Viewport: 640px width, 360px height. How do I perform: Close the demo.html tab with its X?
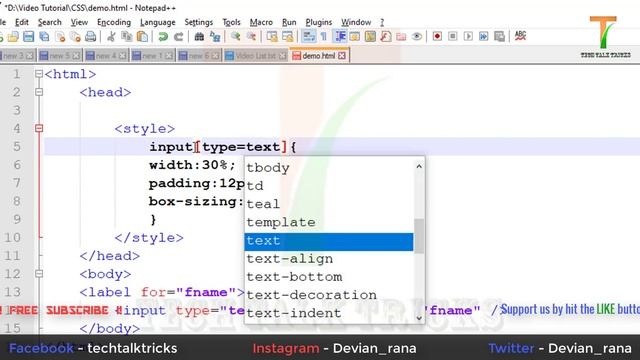pos(342,56)
